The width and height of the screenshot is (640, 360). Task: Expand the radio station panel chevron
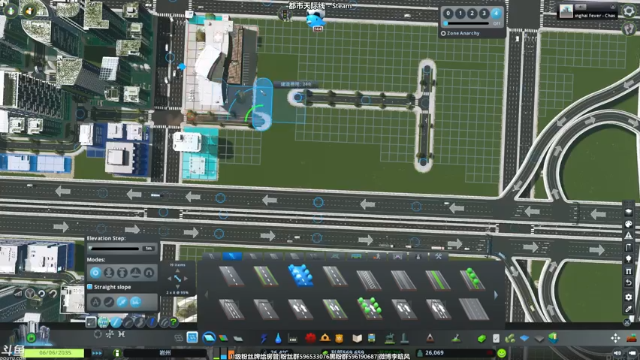[613, 7]
